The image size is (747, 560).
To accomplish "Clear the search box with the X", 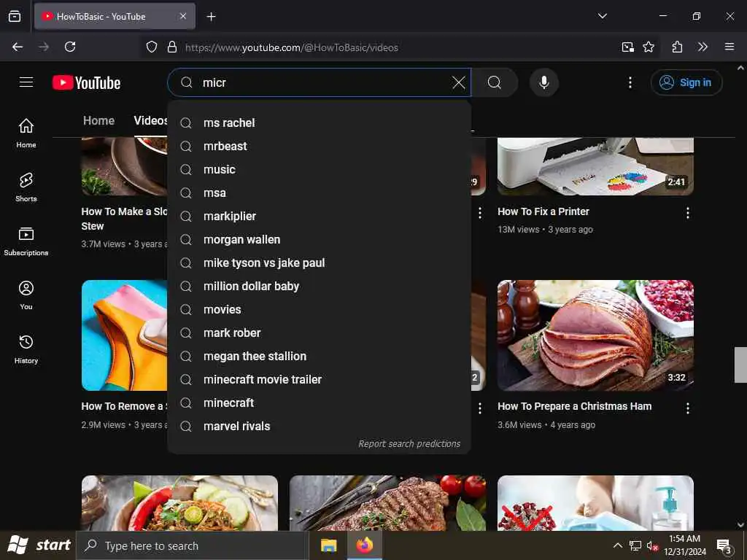I will tap(458, 83).
